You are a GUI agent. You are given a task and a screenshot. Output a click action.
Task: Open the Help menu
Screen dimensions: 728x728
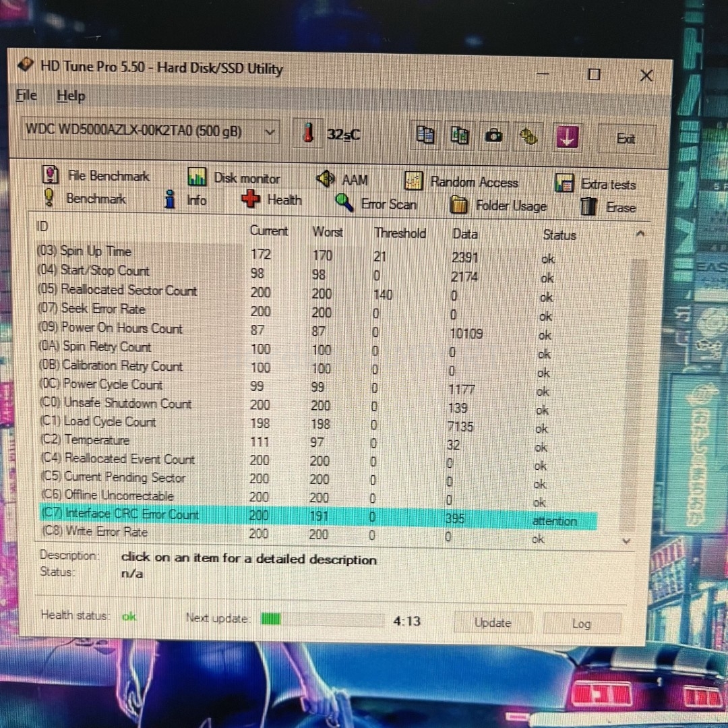(x=71, y=96)
